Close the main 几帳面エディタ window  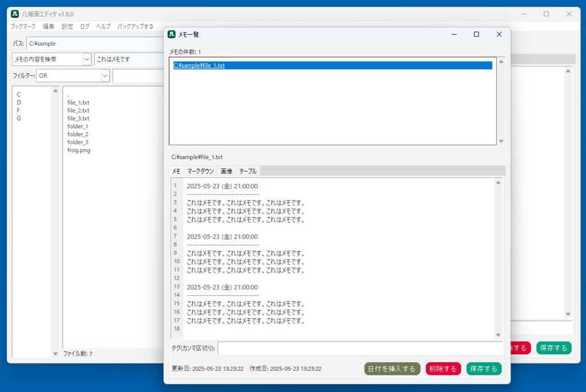[569, 14]
